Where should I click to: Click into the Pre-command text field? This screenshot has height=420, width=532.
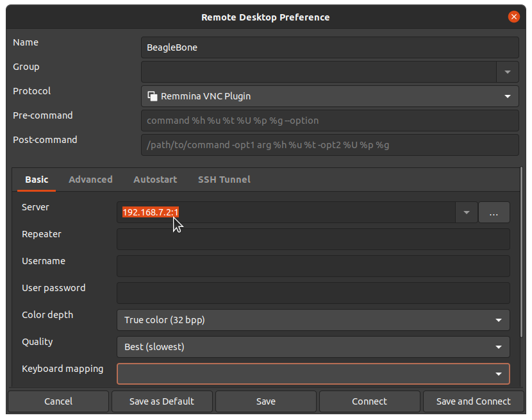329,121
